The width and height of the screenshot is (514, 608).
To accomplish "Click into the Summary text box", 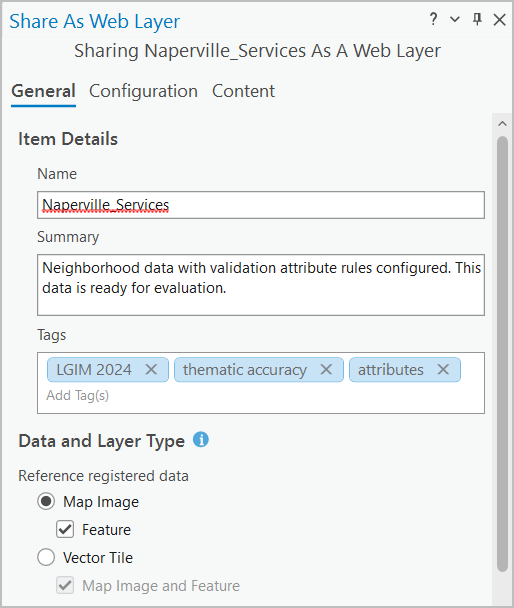I will (x=261, y=285).
